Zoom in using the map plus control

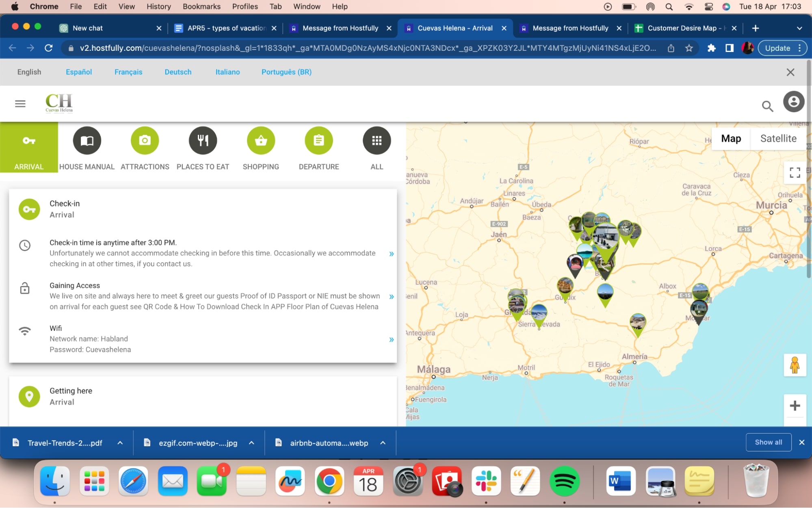[795, 405]
